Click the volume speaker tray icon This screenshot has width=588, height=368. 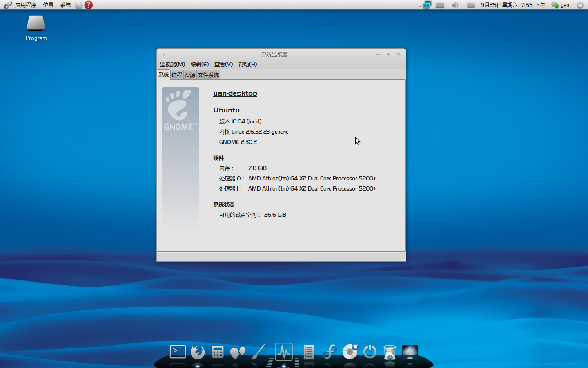coord(455,5)
